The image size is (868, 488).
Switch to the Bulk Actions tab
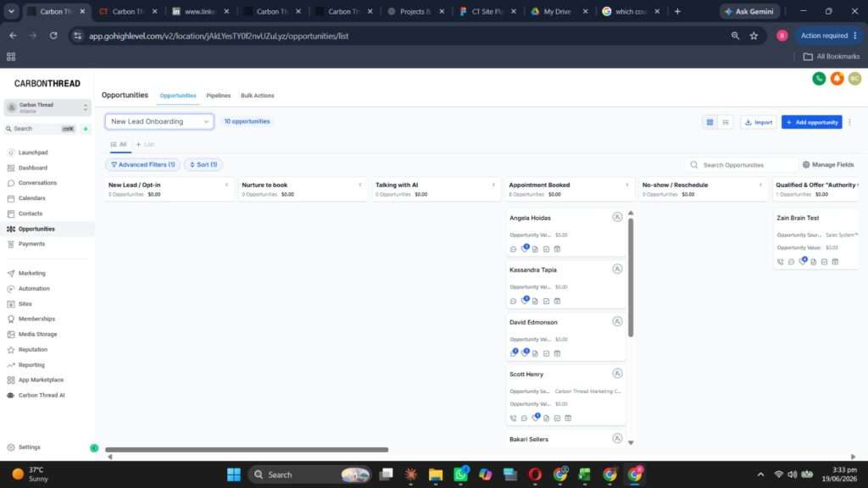(x=258, y=96)
